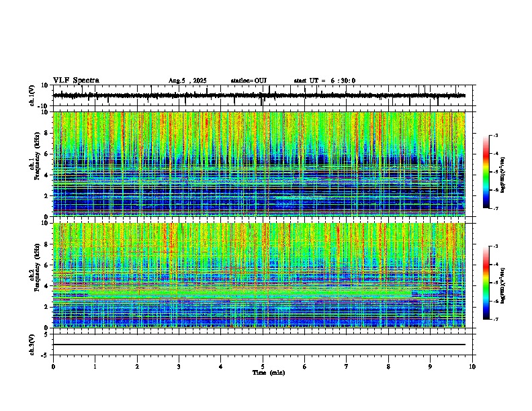The width and height of the screenshot is (532, 411).
Task: Click the "-4" label on ch.2 colorbar
Action: pos(496,264)
